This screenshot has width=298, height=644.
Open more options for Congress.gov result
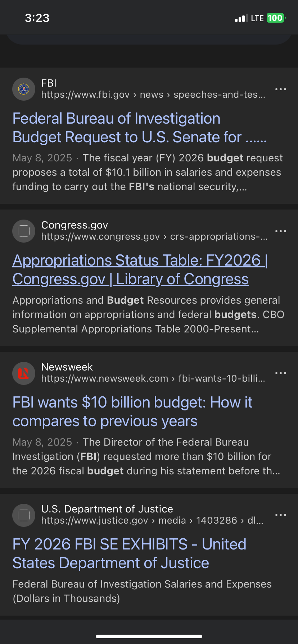(280, 231)
